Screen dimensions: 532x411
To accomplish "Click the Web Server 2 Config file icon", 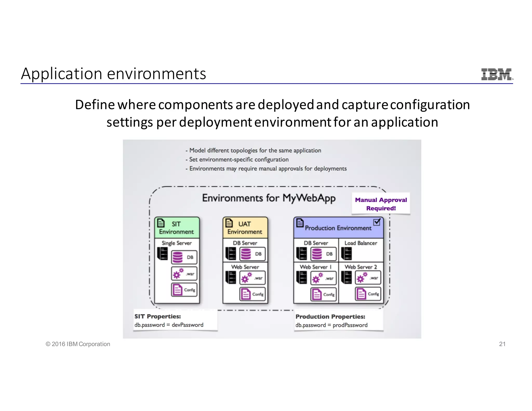I will pyautogui.click(x=361, y=294).
